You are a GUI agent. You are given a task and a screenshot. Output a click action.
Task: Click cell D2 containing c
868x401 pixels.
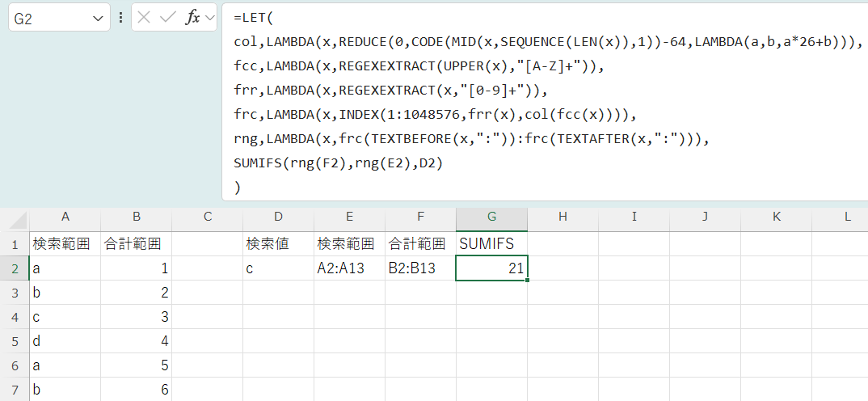tap(279, 268)
